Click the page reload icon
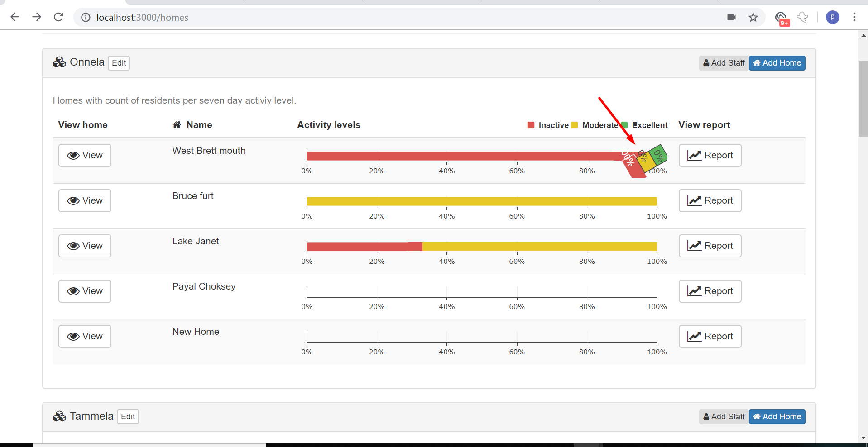Image resolution: width=868 pixels, height=447 pixels. tap(58, 17)
